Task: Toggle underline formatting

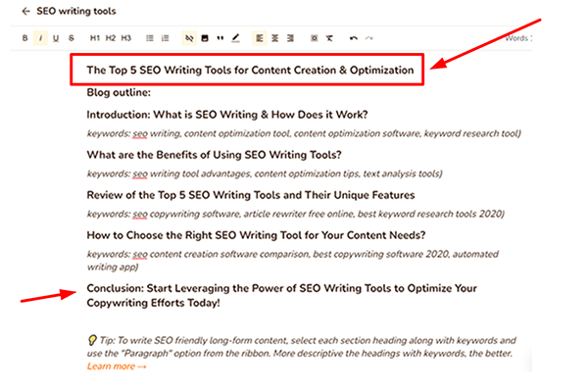Action: tap(56, 38)
